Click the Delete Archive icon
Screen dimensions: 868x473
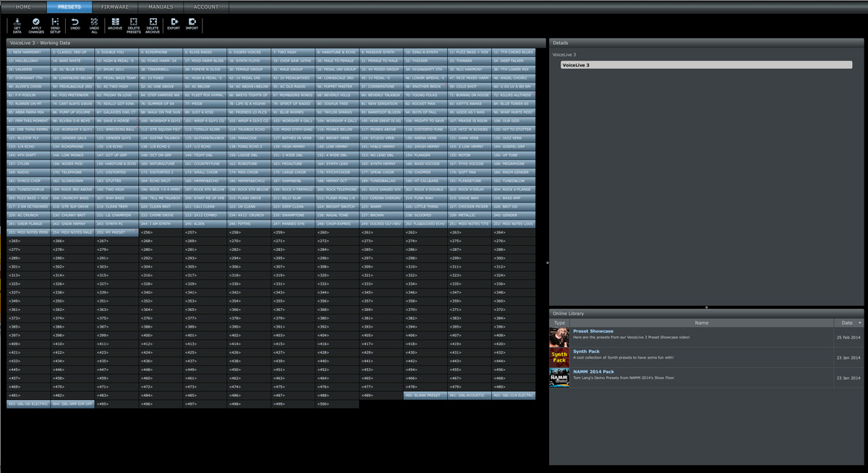[x=153, y=25]
